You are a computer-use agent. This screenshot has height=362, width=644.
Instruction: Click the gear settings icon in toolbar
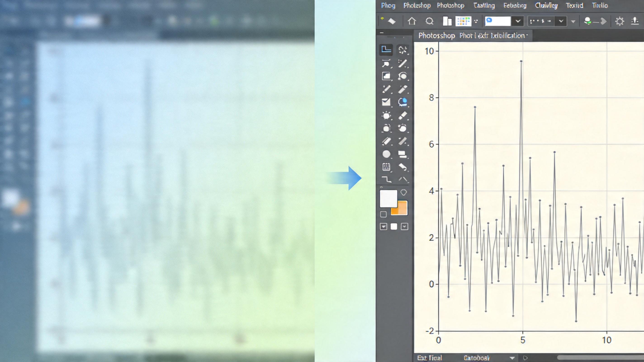coord(620,21)
